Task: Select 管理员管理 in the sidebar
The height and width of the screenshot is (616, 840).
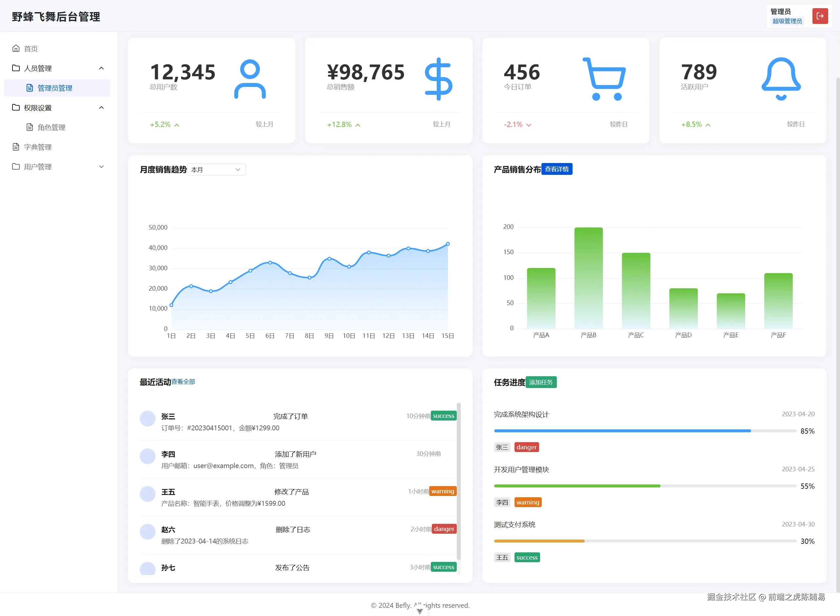Action: pyautogui.click(x=55, y=88)
